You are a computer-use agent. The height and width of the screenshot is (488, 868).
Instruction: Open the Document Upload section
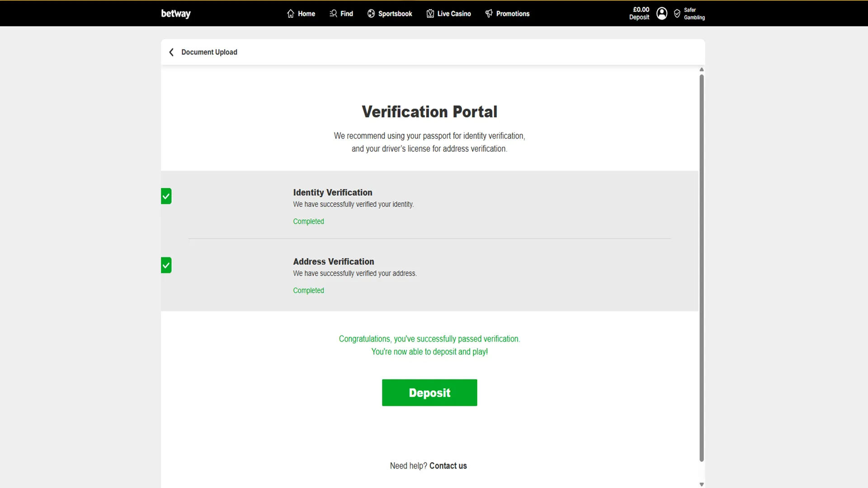click(209, 52)
